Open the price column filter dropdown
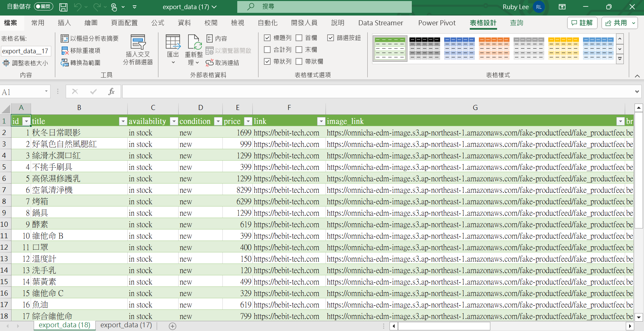 pyautogui.click(x=248, y=121)
